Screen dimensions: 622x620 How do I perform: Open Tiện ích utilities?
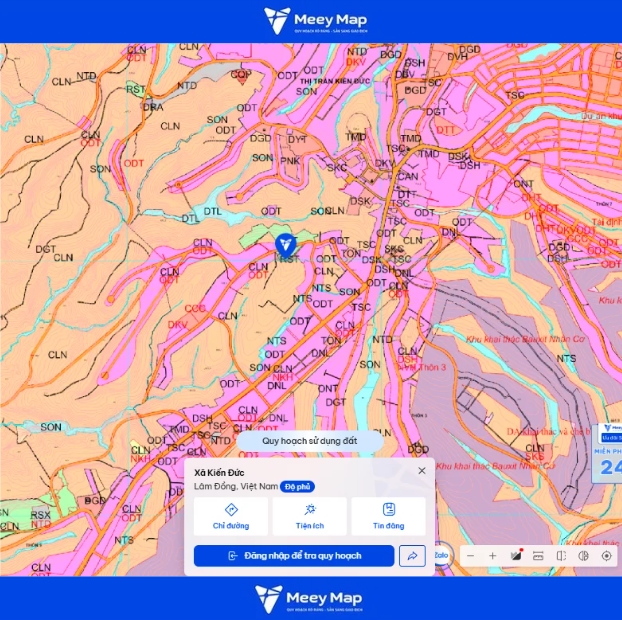310,516
